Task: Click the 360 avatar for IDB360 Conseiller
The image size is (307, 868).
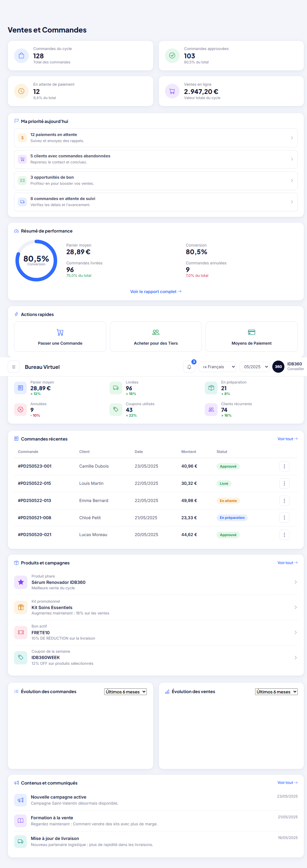Action: 278,367
